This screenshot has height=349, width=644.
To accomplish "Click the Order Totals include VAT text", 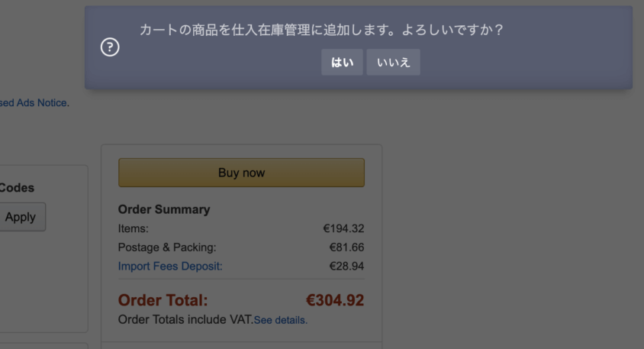I will click(x=185, y=320).
